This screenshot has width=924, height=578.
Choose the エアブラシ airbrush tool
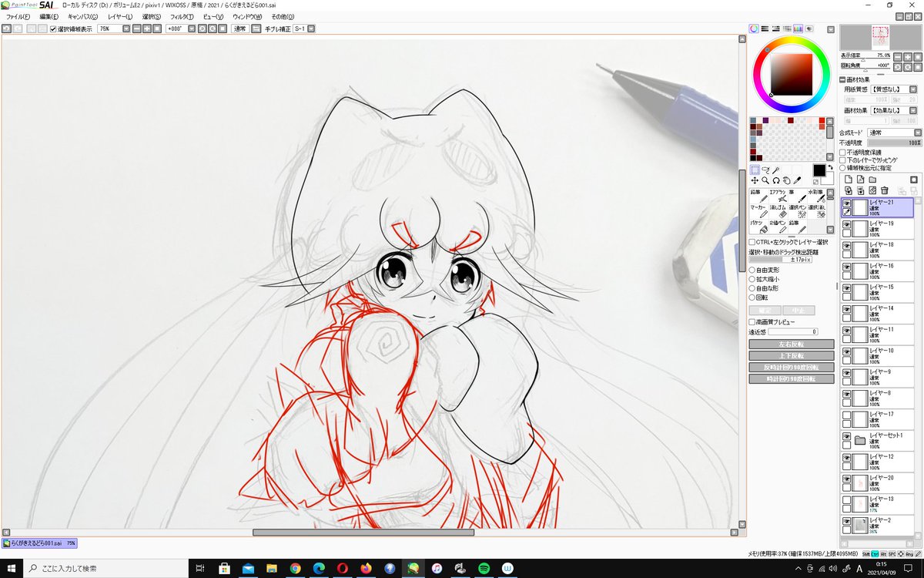coord(778,197)
